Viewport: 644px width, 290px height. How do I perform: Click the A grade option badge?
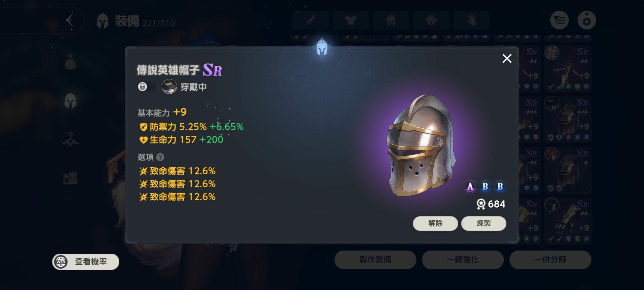(470, 186)
